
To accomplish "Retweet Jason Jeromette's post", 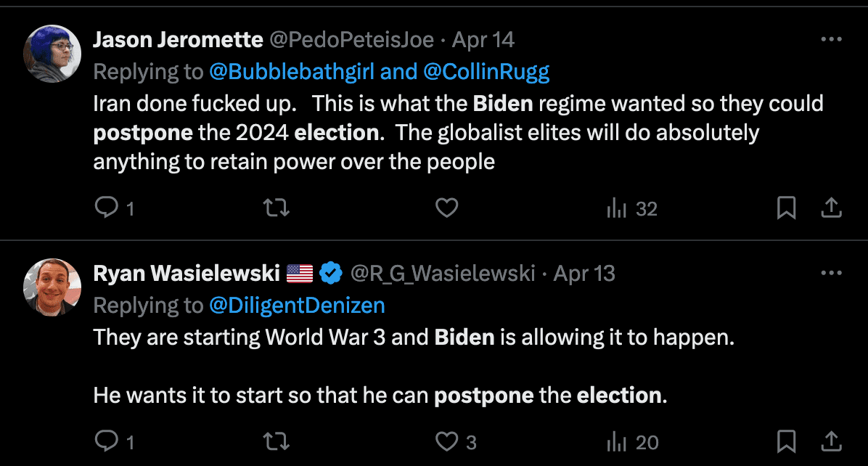I will (x=276, y=209).
